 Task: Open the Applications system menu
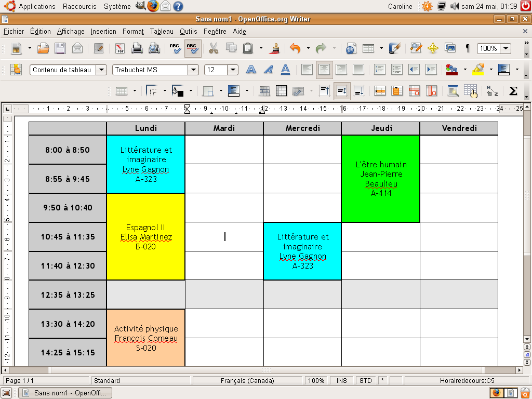36,6
